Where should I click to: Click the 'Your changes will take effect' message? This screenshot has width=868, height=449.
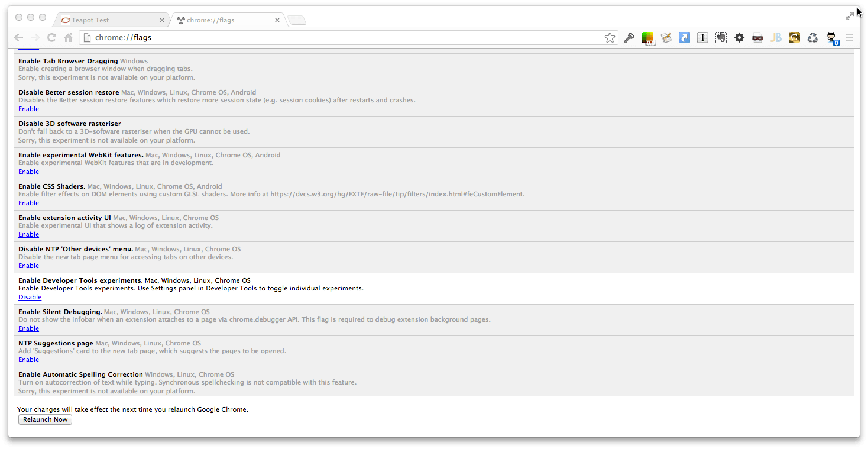tap(132, 409)
